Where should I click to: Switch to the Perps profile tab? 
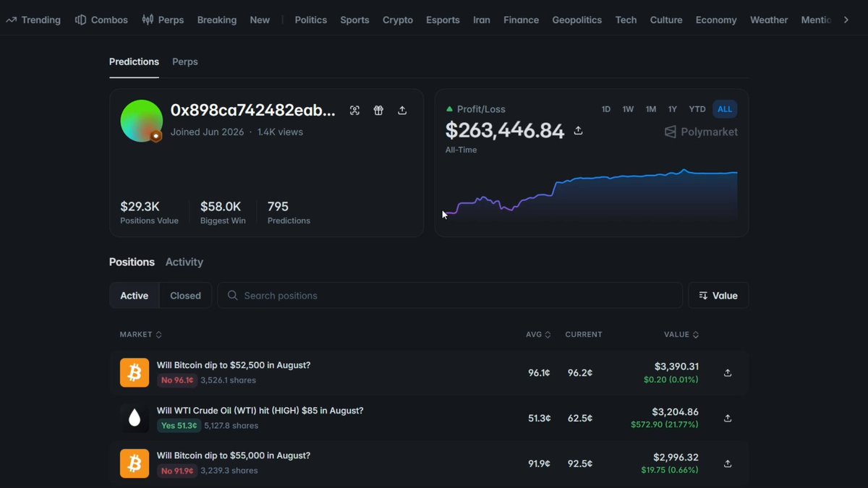click(185, 61)
